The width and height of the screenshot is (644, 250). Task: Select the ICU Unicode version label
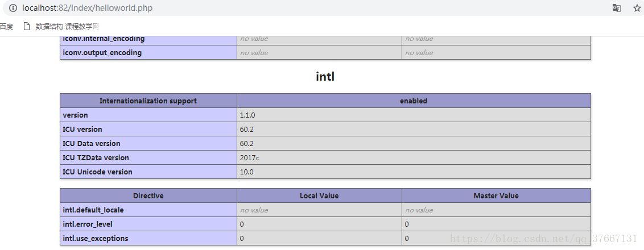click(x=97, y=172)
